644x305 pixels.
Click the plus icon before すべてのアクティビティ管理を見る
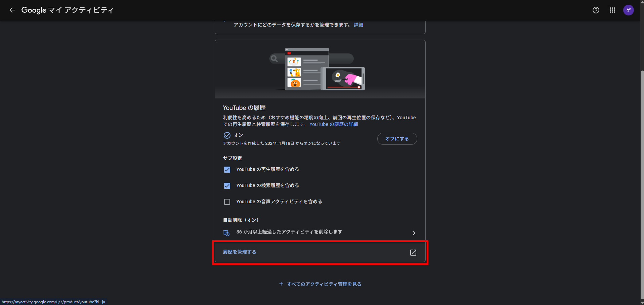point(281,284)
